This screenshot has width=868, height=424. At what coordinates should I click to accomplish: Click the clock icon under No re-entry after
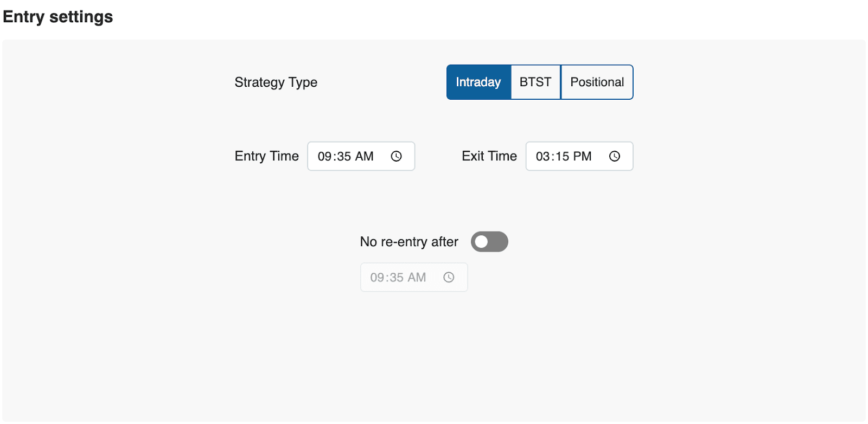point(449,278)
